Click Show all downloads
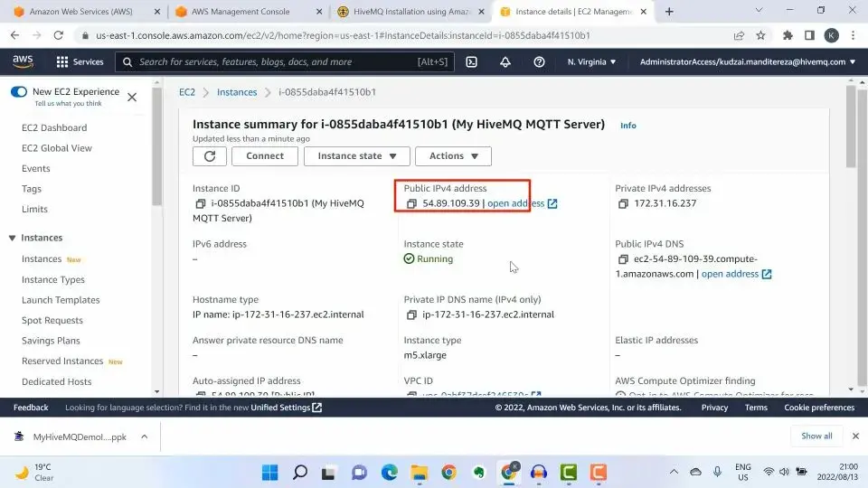Image resolution: width=868 pixels, height=488 pixels. pos(816,436)
